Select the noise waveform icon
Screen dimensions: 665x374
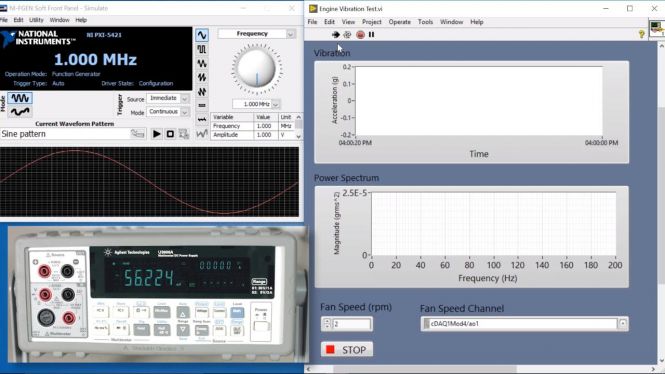pos(202,120)
